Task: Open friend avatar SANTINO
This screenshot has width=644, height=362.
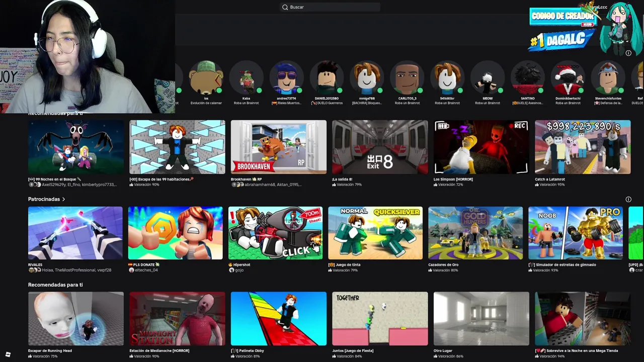Action: click(x=528, y=78)
